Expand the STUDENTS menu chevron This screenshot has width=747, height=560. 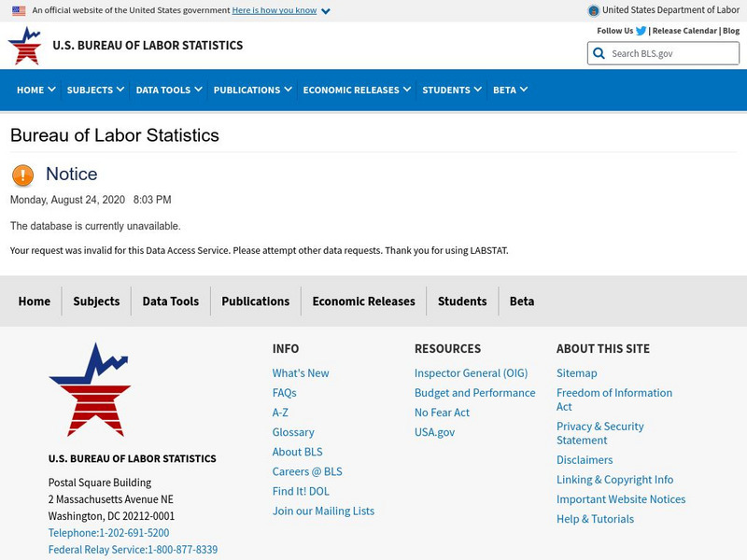tap(478, 89)
